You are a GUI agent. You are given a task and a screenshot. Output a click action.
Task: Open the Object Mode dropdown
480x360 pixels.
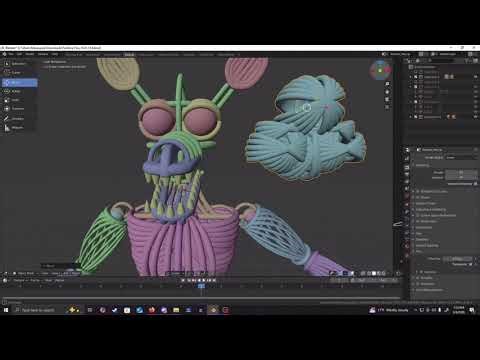pyautogui.click(x=26, y=273)
